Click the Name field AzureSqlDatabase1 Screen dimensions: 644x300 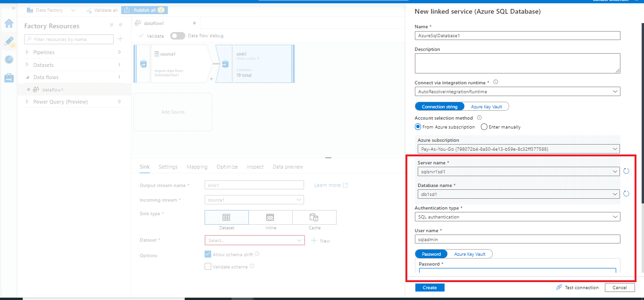pyautogui.click(x=517, y=35)
